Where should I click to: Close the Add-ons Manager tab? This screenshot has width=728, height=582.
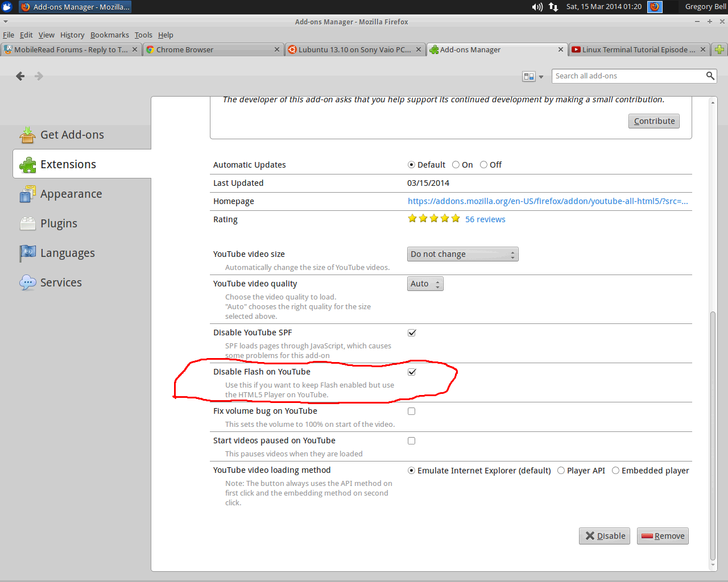(561, 49)
